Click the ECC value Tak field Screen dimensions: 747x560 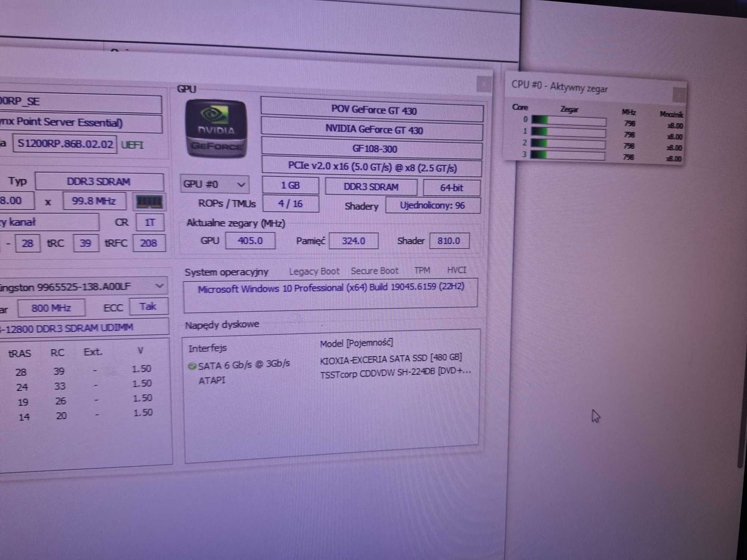(x=148, y=307)
